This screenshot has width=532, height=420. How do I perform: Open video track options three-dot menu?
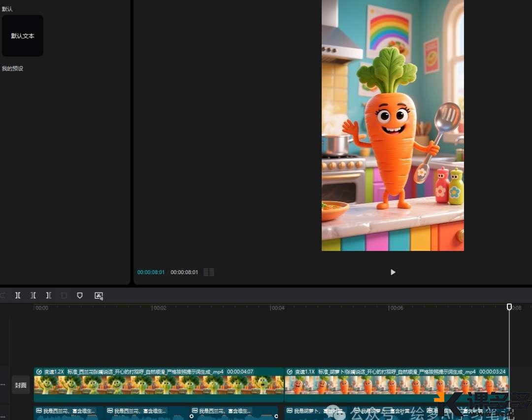(3, 385)
